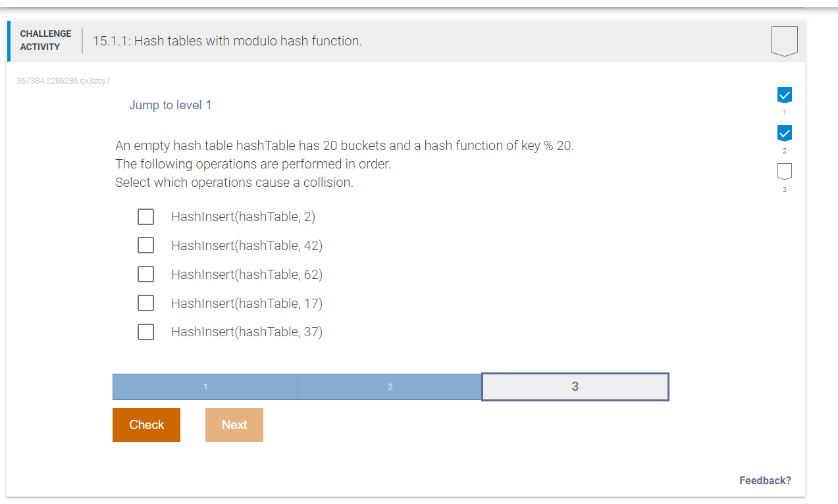
Task: Mark HashInsert(hashTable, 37) as causing a collision
Action: [x=145, y=332]
